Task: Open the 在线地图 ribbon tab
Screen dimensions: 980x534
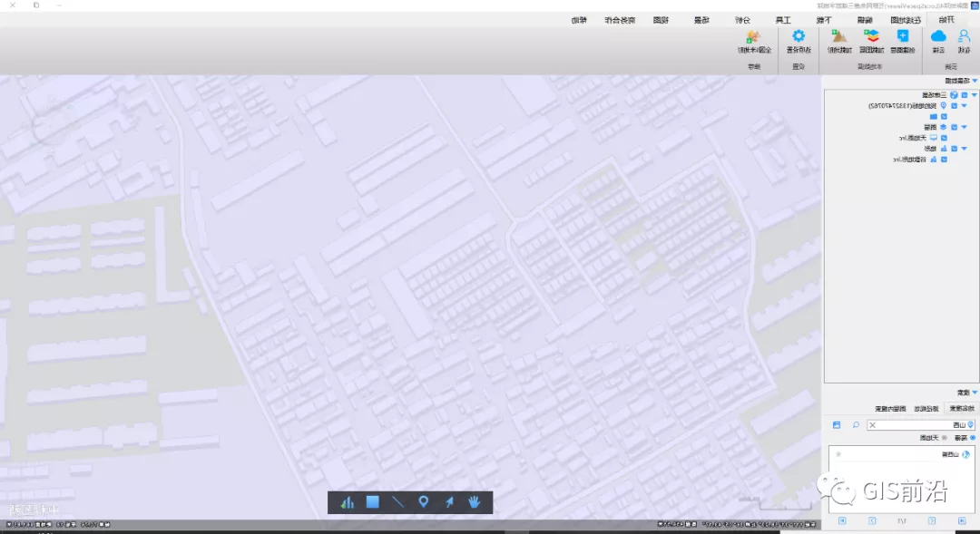Action: click(x=906, y=20)
